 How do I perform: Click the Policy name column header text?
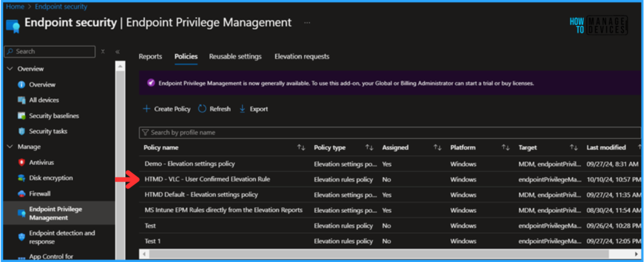click(161, 147)
